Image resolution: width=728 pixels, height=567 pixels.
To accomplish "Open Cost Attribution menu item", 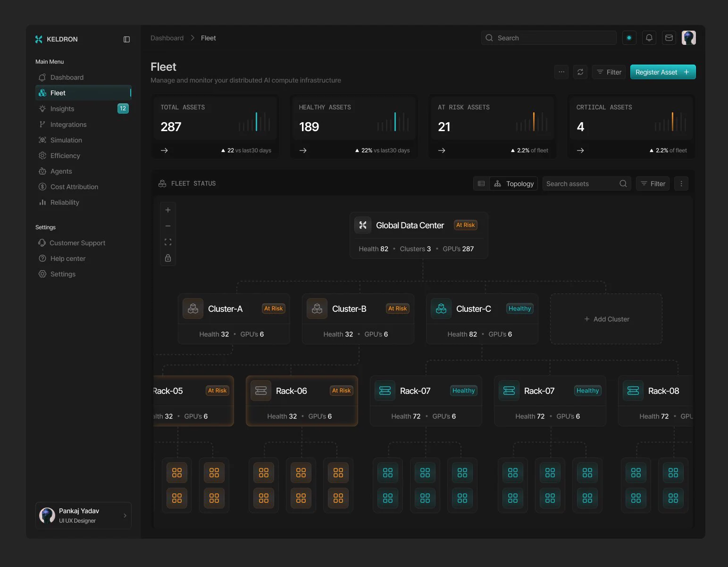I will [83, 187].
